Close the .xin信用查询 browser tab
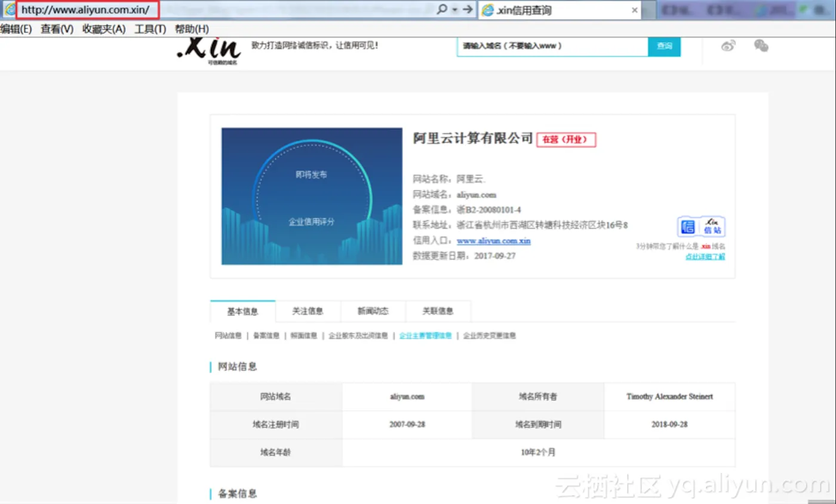 point(634,10)
